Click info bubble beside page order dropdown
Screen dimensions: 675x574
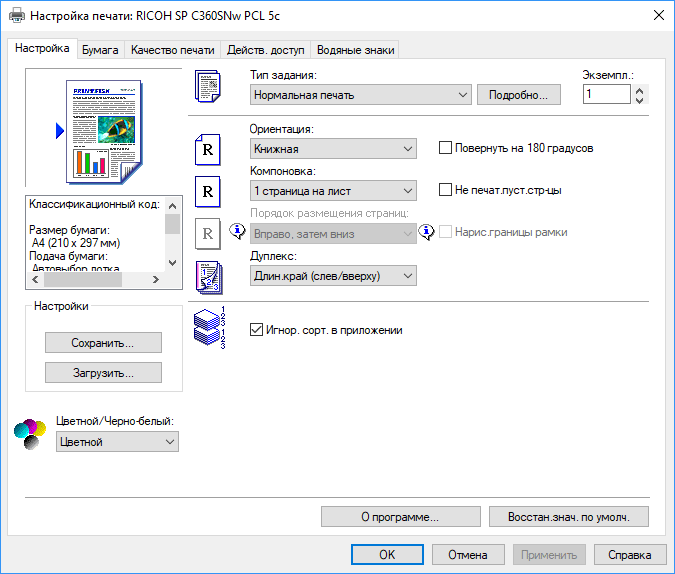tap(237, 232)
